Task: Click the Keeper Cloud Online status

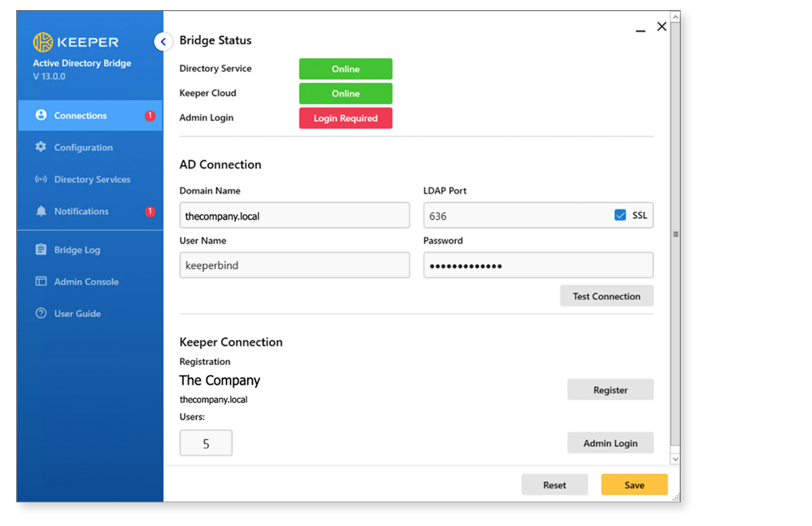Action: pyautogui.click(x=345, y=93)
